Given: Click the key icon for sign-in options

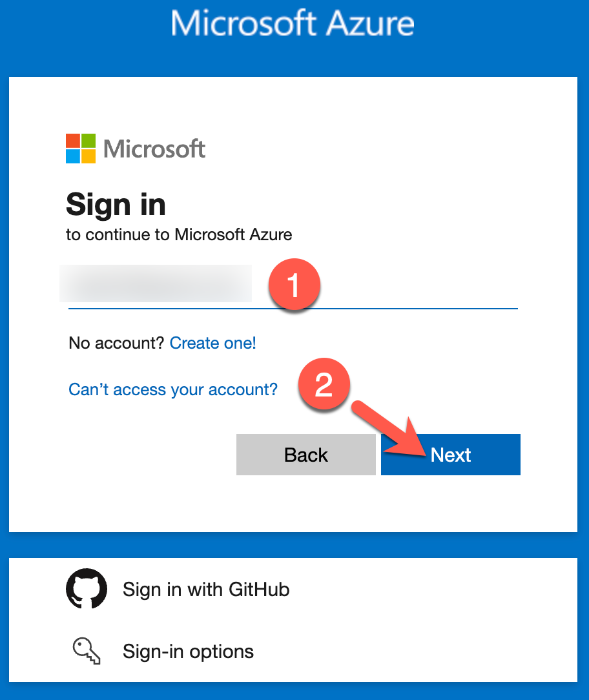Looking at the screenshot, I should (x=87, y=652).
